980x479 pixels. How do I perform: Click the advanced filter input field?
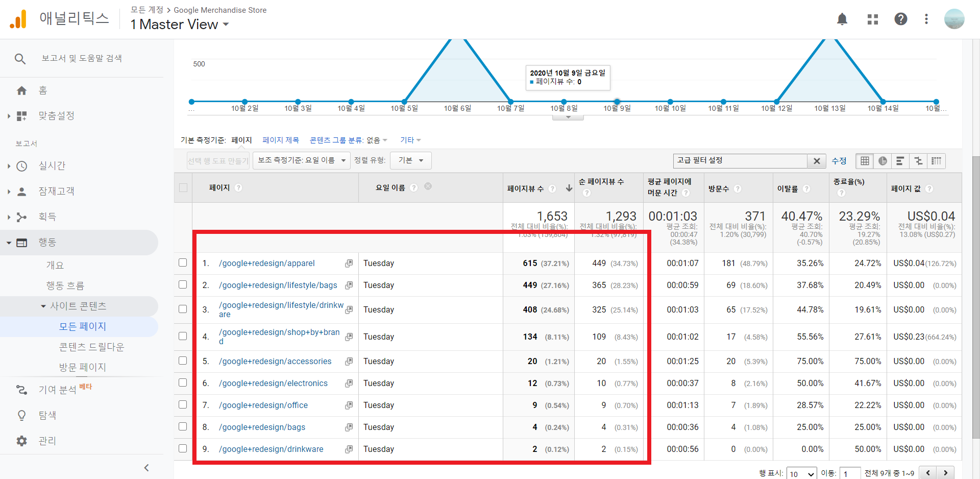pyautogui.click(x=740, y=161)
